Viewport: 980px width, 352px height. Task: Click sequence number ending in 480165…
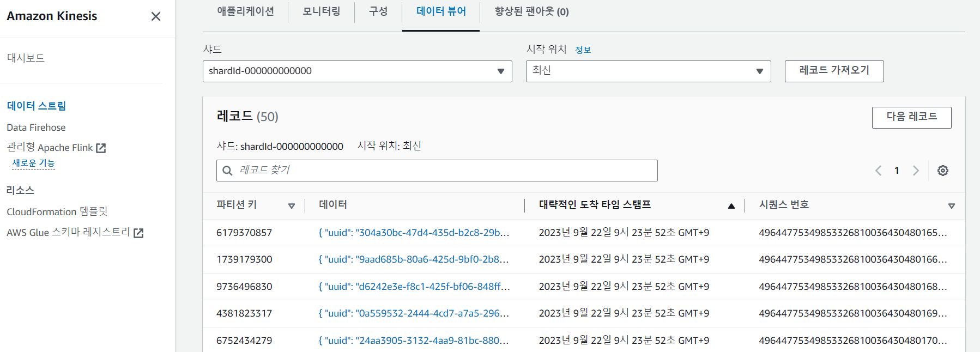coord(853,233)
